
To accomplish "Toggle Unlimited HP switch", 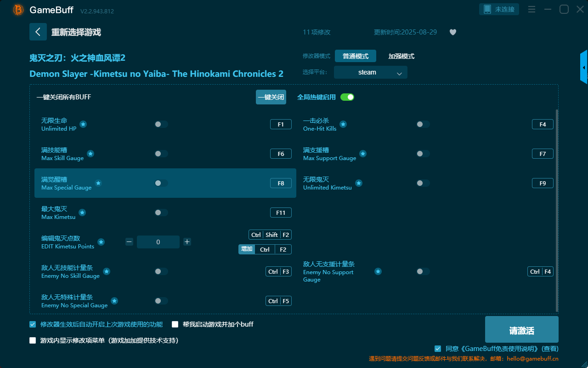I will tap(161, 124).
